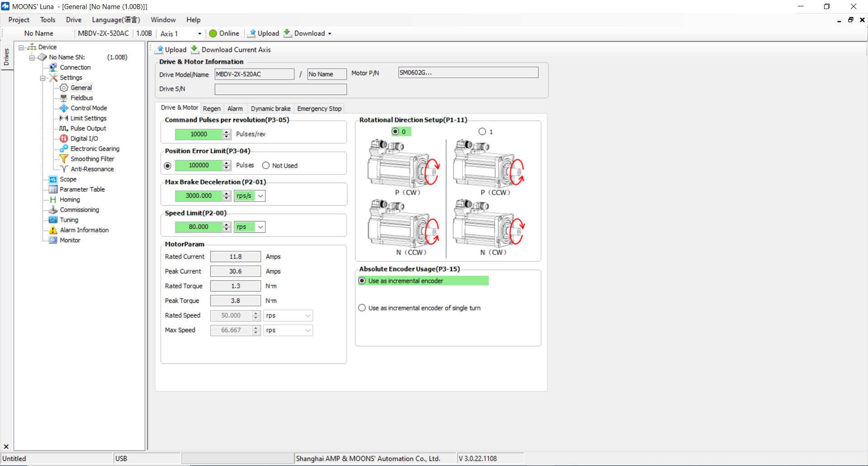Open the Scope icon in sidebar
This screenshot has height=466, width=868.
coord(53,179)
